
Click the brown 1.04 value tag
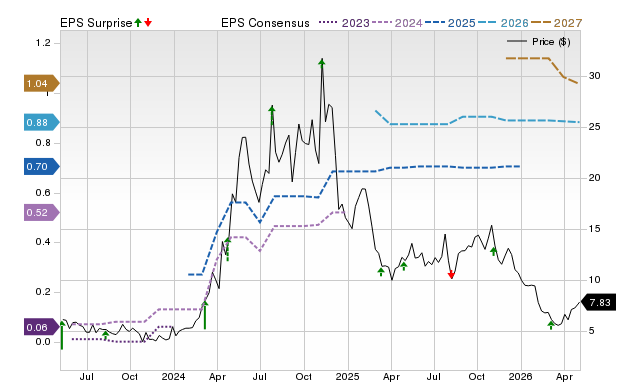[42, 84]
